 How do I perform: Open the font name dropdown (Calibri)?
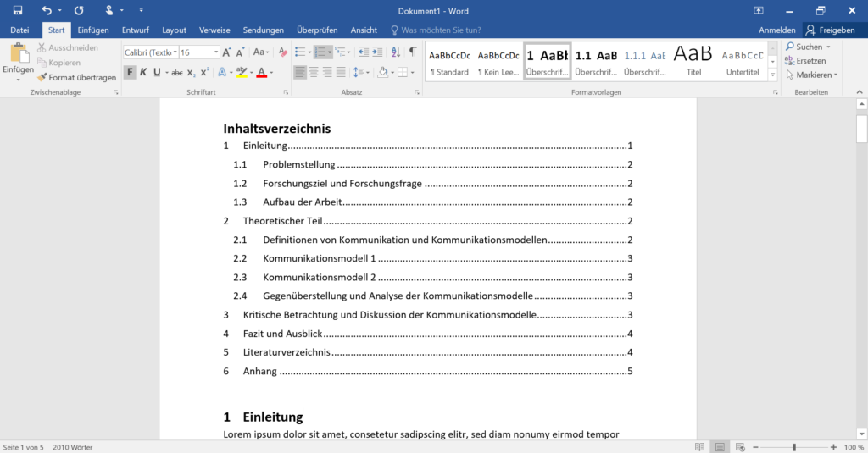pyautogui.click(x=175, y=52)
